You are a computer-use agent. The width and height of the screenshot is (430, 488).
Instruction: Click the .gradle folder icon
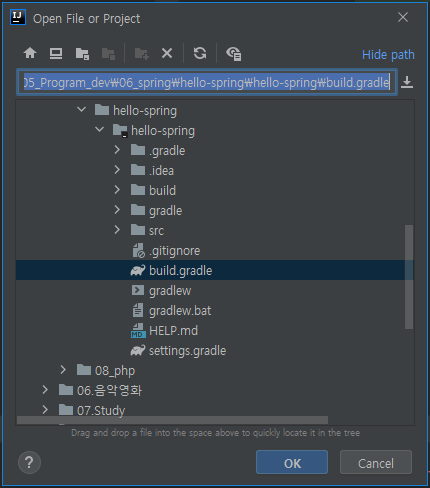[x=138, y=150]
